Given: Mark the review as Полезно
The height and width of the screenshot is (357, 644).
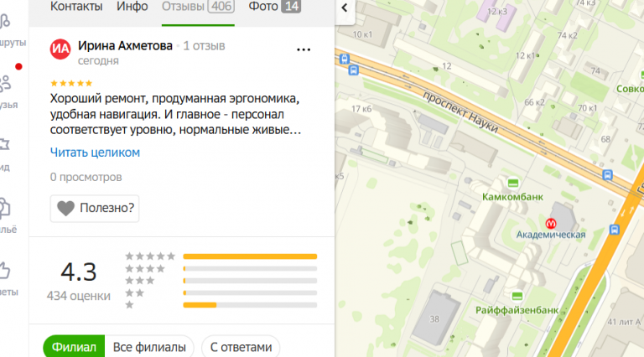Looking at the screenshot, I should [95, 208].
